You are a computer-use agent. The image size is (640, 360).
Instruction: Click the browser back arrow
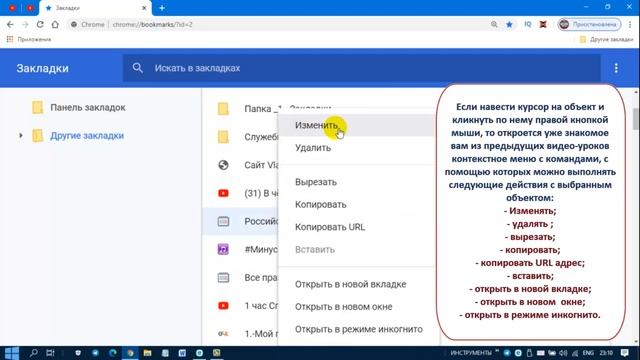[10, 24]
